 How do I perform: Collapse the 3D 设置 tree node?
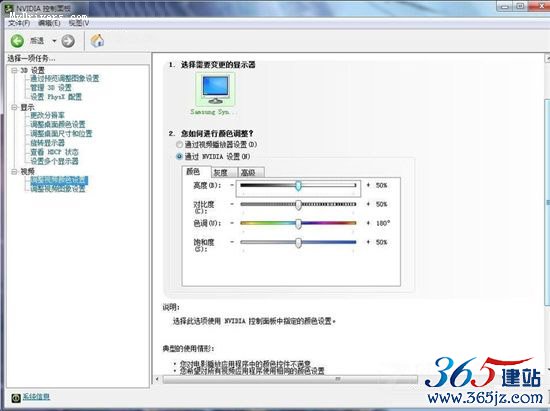coord(14,70)
